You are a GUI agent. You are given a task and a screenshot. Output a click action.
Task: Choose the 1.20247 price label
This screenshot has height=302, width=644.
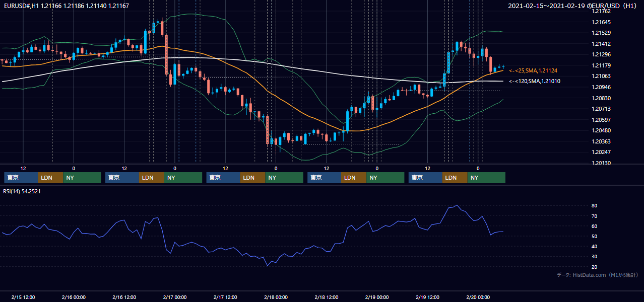click(x=602, y=152)
